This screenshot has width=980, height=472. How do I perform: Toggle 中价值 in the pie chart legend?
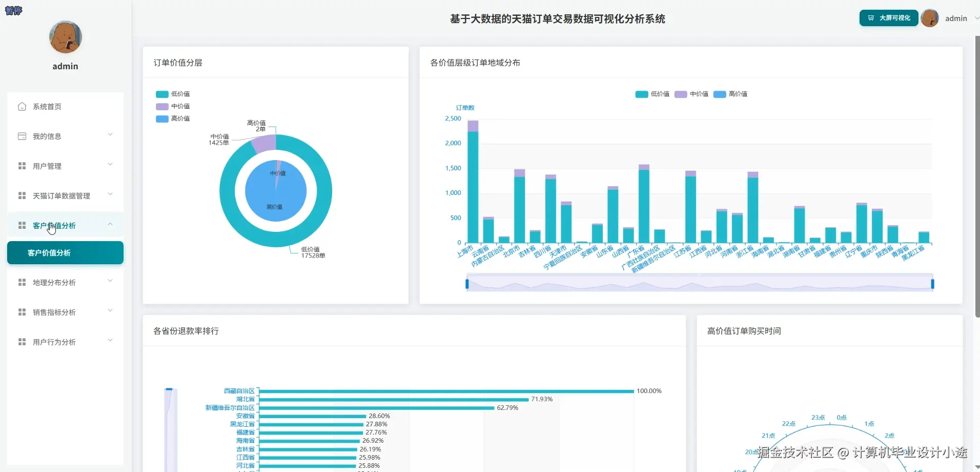[173, 106]
